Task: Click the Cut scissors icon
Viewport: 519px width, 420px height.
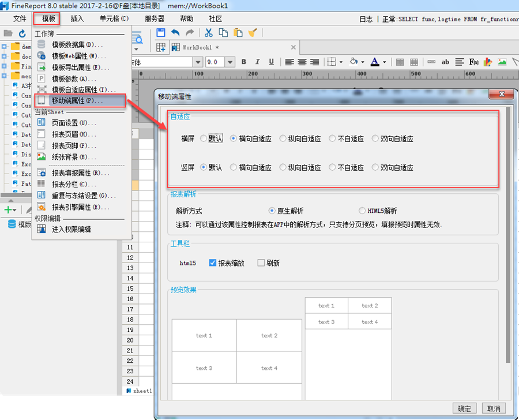Action: point(209,32)
